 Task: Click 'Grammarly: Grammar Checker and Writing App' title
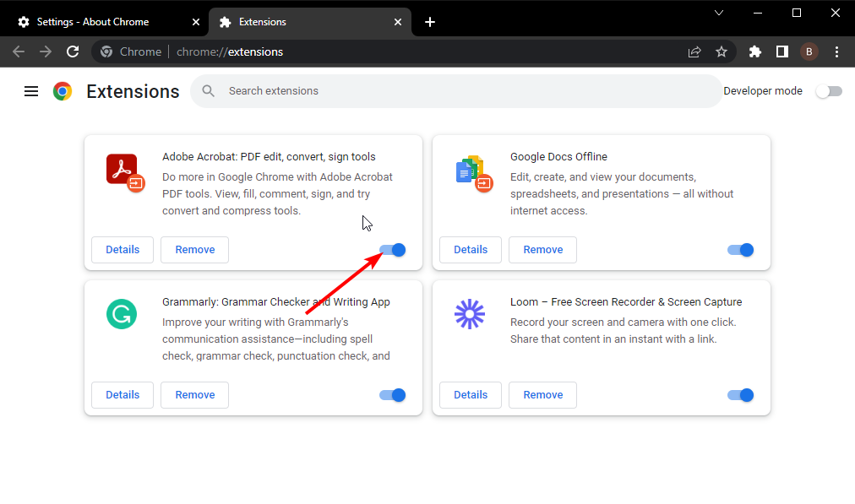(x=276, y=302)
